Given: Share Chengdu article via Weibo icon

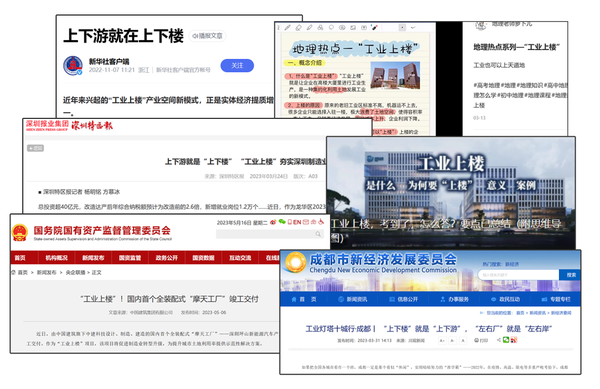Looking at the screenshot, I should coord(514,340).
